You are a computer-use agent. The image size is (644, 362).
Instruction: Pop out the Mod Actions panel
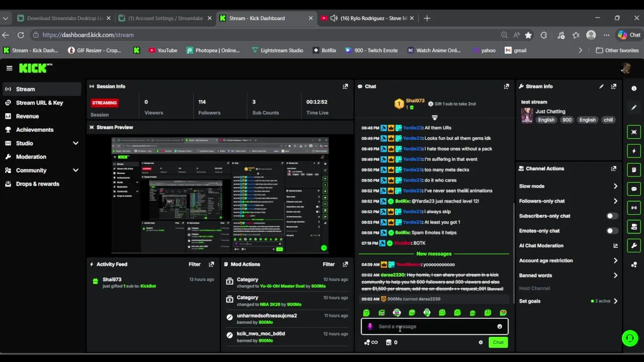click(345, 264)
